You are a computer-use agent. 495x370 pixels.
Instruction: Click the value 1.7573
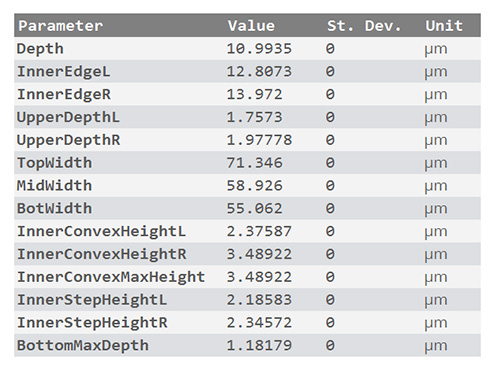(x=254, y=117)
